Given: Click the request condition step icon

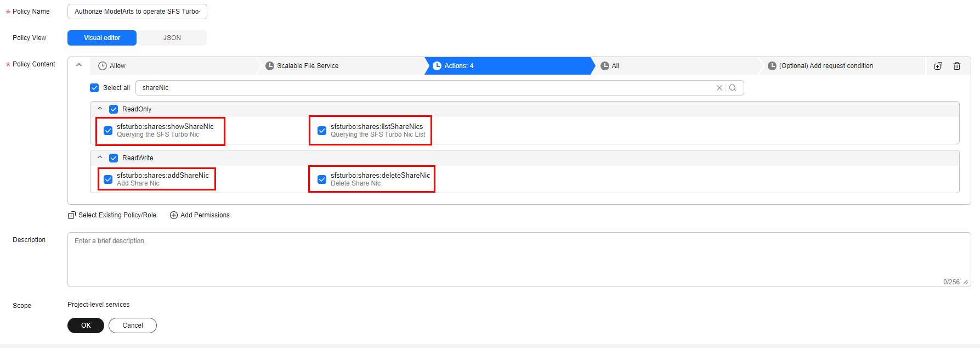Looking at the screenshot, I should tap(772, 66).
